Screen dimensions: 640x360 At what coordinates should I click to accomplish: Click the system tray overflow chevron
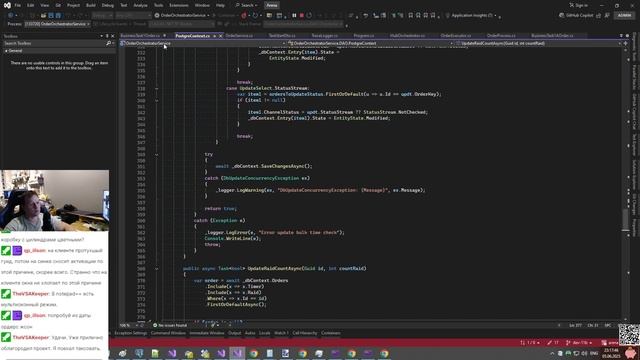point(552,353)
